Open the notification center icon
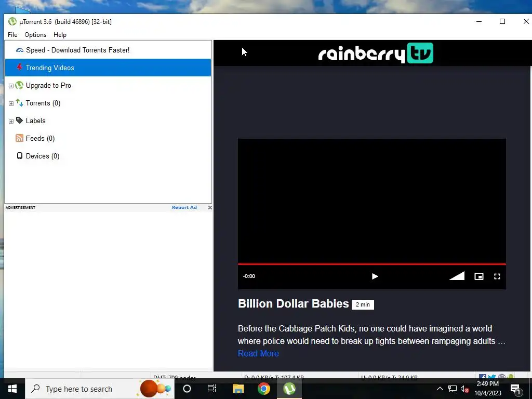The height and width of the screenshot is (399, 532). [516, 389]
